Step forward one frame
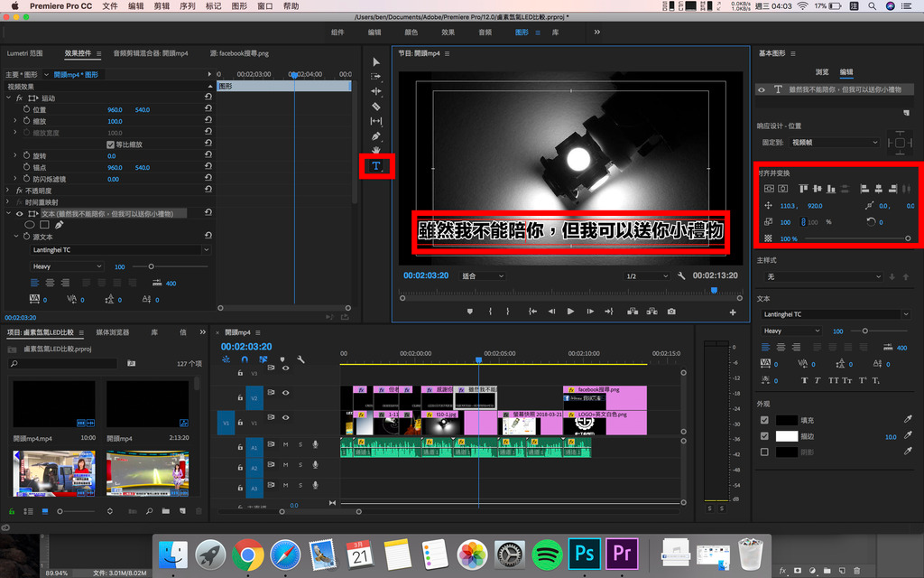 coord(590,312)
